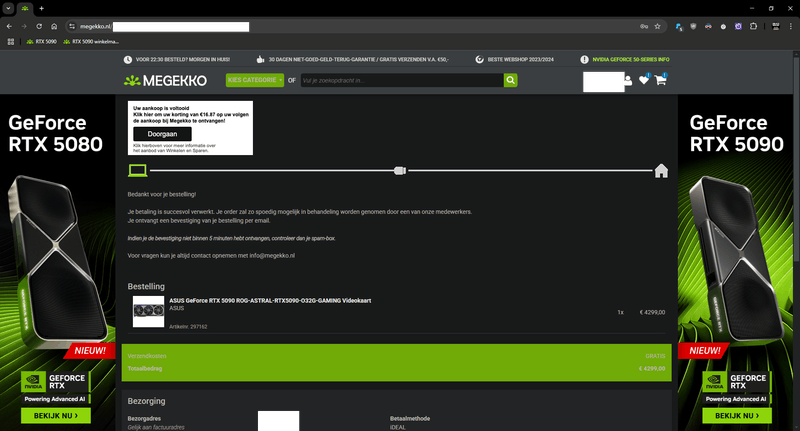Reload the current page
800x431 pixels.
[x=39, y=26]
